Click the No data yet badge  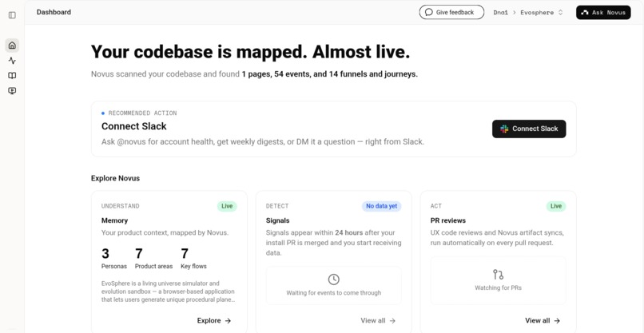coord(382,206)
